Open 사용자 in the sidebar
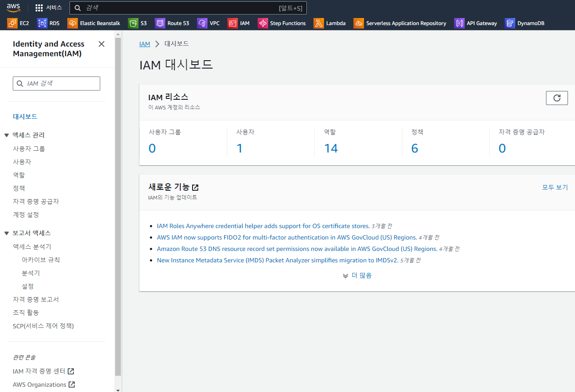Viewport: 575px width, 392px height. pyautogui.click(x=22, y=162)
